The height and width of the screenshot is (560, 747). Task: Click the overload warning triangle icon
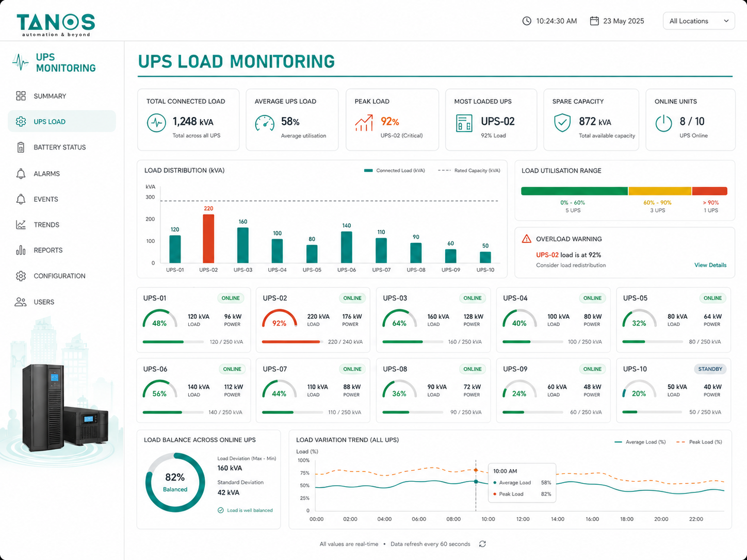[526, 239]
